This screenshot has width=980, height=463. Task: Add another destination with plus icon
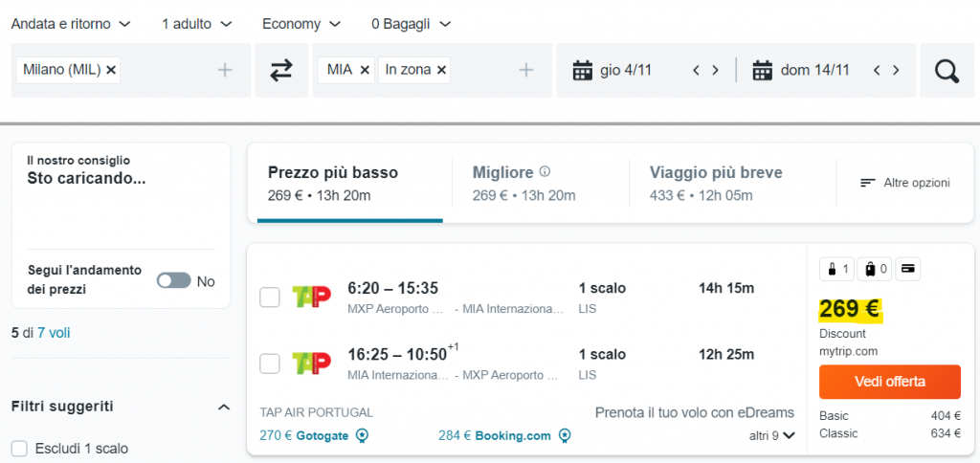click(x=525, y=70)
